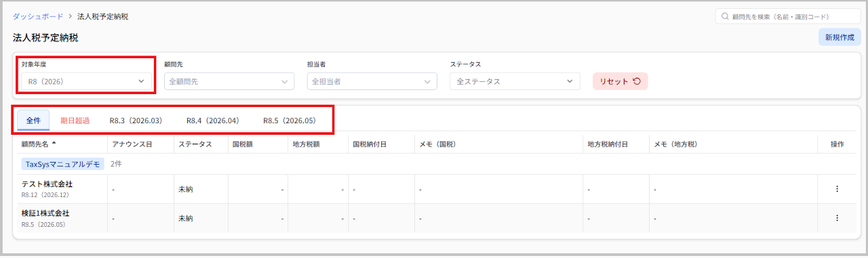This screenshot has width=868, height=258.
Task: Select the 検証1株式会社 client name
Action: point(45,213)
